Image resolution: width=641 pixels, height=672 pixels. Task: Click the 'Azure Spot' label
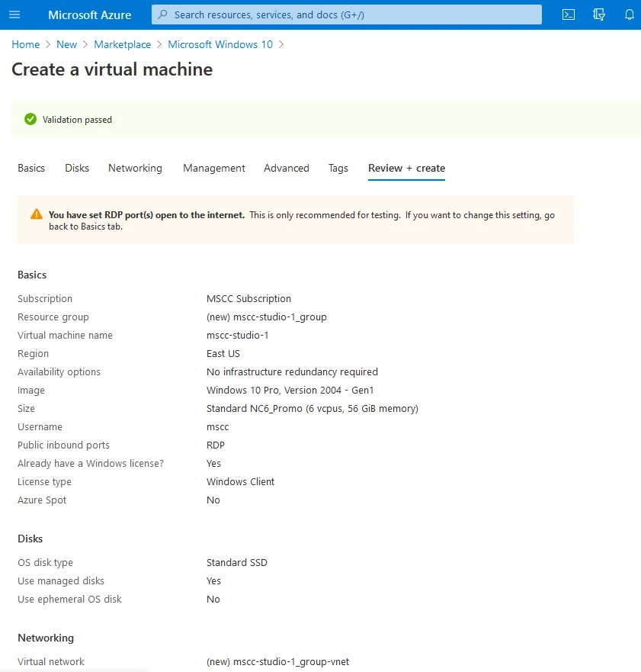coord(42,500)
